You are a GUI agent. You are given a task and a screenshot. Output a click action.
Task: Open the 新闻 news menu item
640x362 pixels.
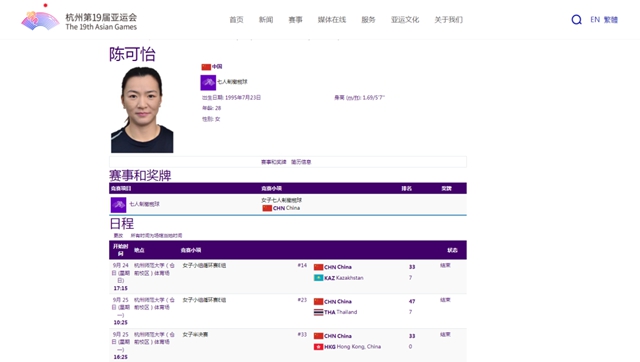(266, 20)
